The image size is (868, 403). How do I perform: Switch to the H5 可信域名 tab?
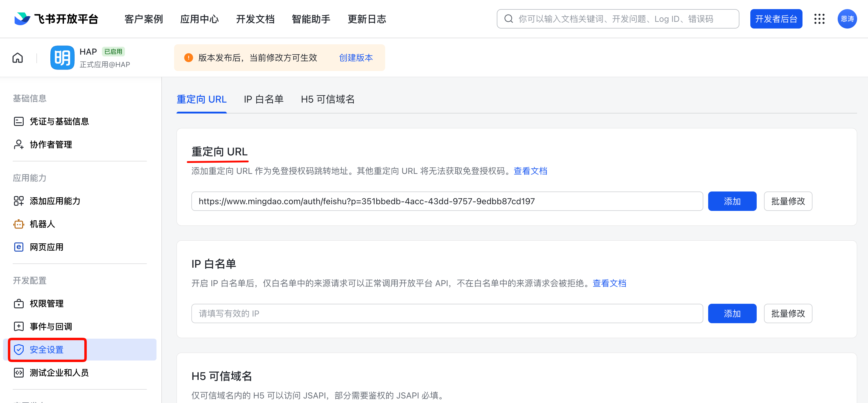click(328, 99)
